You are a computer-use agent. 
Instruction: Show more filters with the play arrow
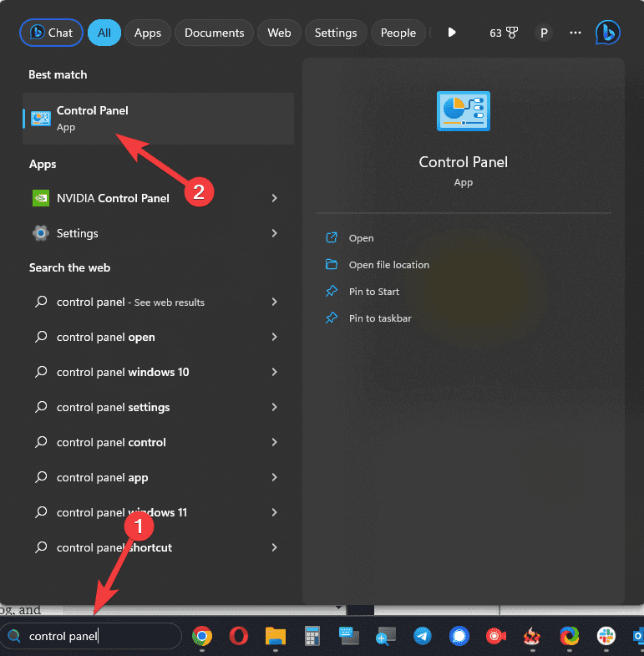click(x=452, y=33)
